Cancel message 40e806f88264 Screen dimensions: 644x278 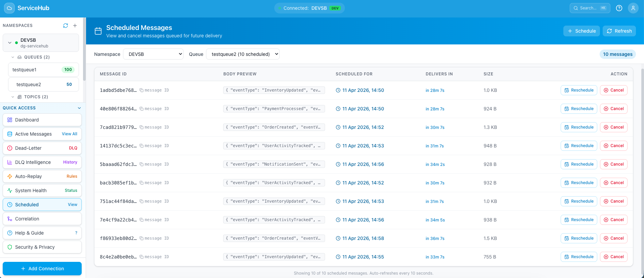614,109
